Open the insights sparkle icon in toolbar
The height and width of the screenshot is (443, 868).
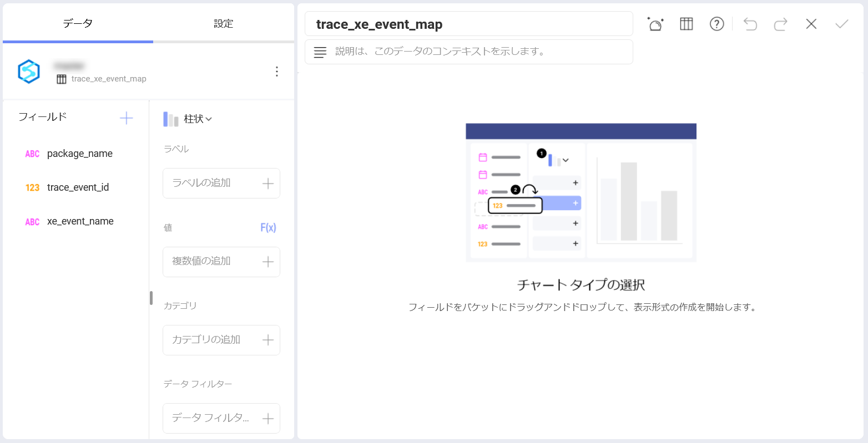[655, 24]
